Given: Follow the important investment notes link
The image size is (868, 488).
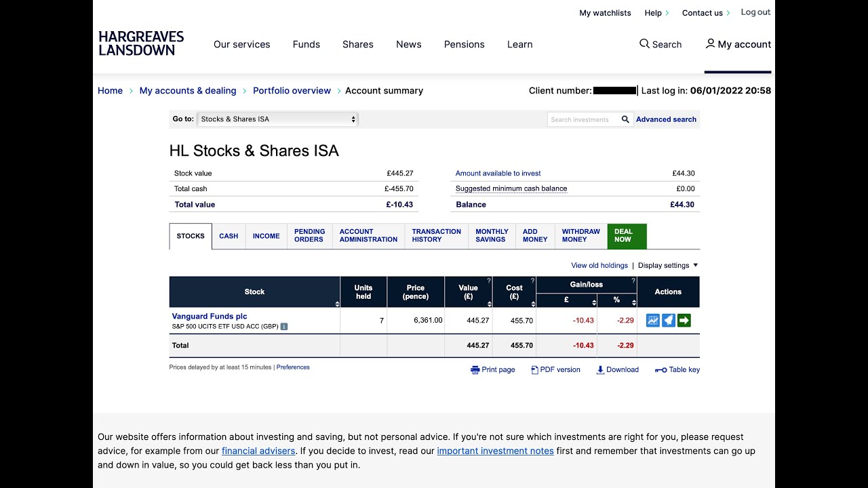Looking at the screenshot, I should point(496,451).
